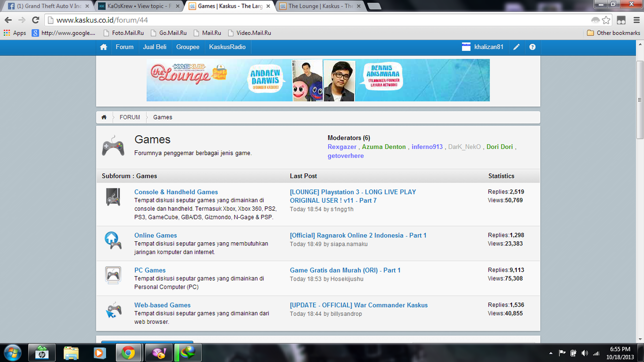Switch to Grand Theft Auto V tab
This screenshot has height=362, width=644.
point(48,6)
